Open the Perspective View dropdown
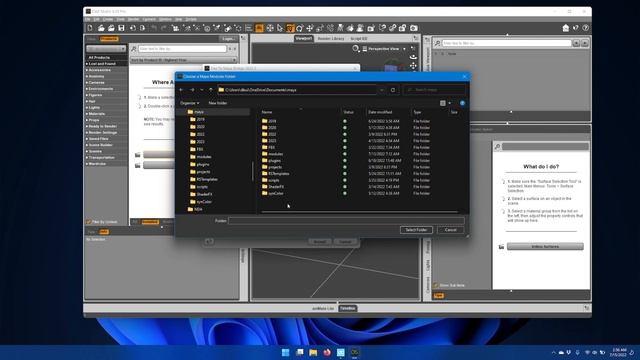 tap(384, 49)
